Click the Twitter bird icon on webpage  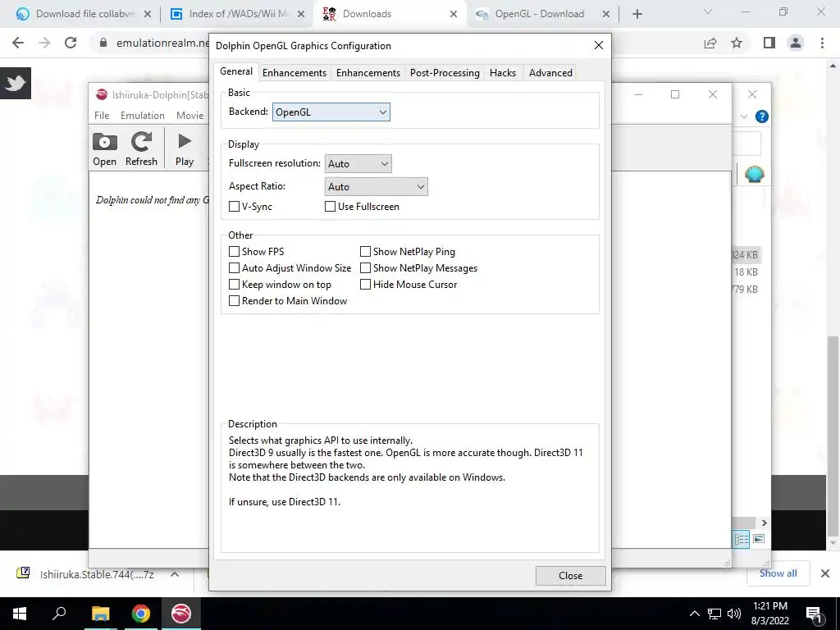tap(16, 83)
